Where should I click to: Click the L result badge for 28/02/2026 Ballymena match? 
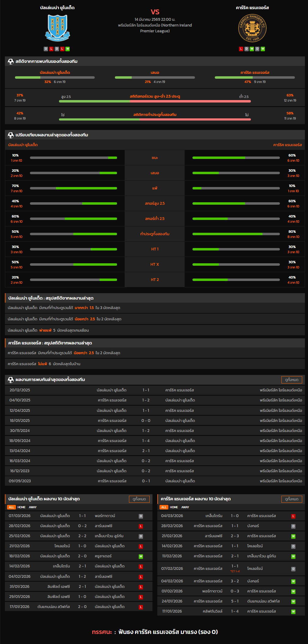tap(141, 526)
